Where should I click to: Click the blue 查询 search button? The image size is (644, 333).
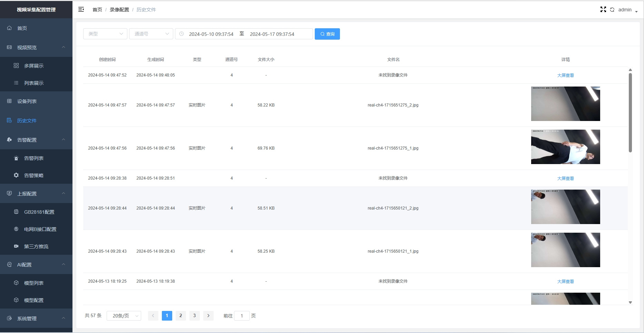(x=327, y=34)
